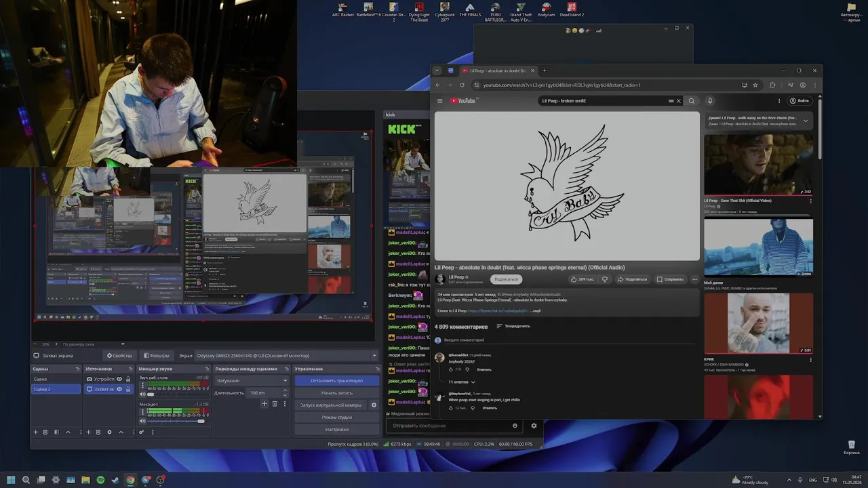
Task: Add a scene transition with plus icon
Action: click(x=264, y=404)
